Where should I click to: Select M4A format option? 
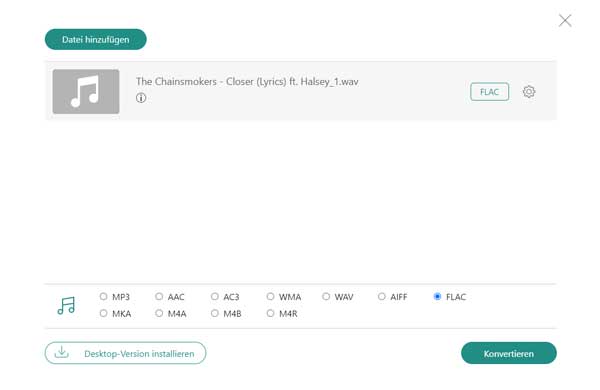159,313
